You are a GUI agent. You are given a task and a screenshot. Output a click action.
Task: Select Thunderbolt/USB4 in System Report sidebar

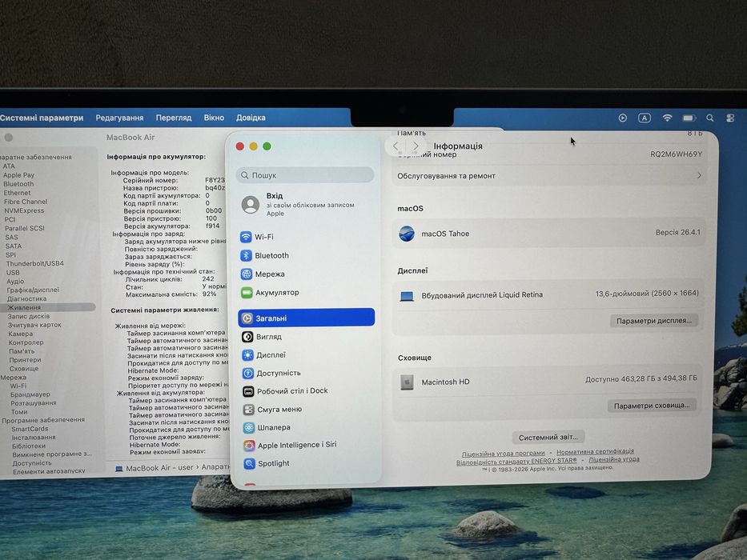pos(34,263)
